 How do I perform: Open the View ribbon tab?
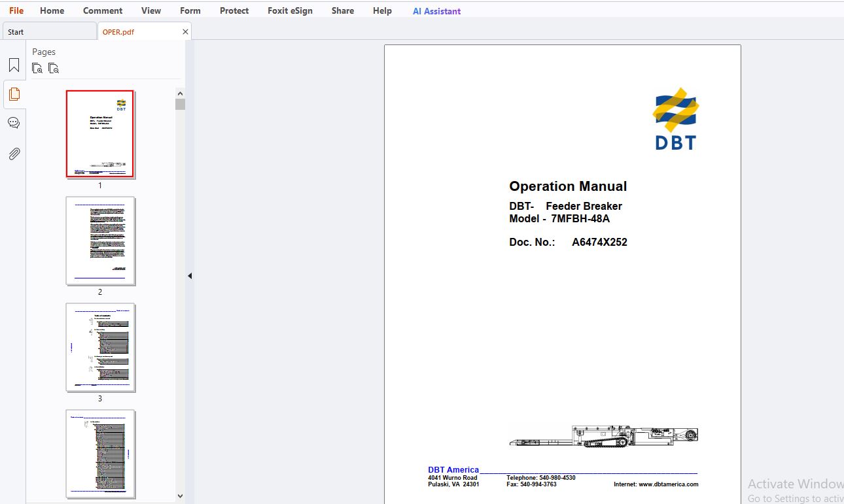click(x=151, y=10)
